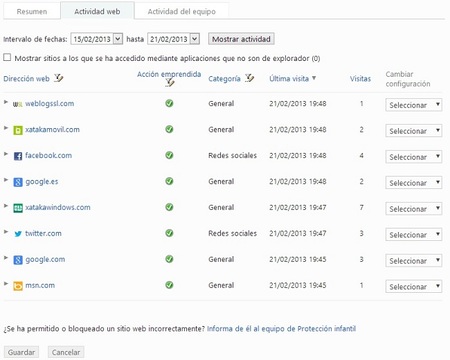Click the green checkmark for twitter.com
Viewport: 450px width, 360px height.
[169, 233]
